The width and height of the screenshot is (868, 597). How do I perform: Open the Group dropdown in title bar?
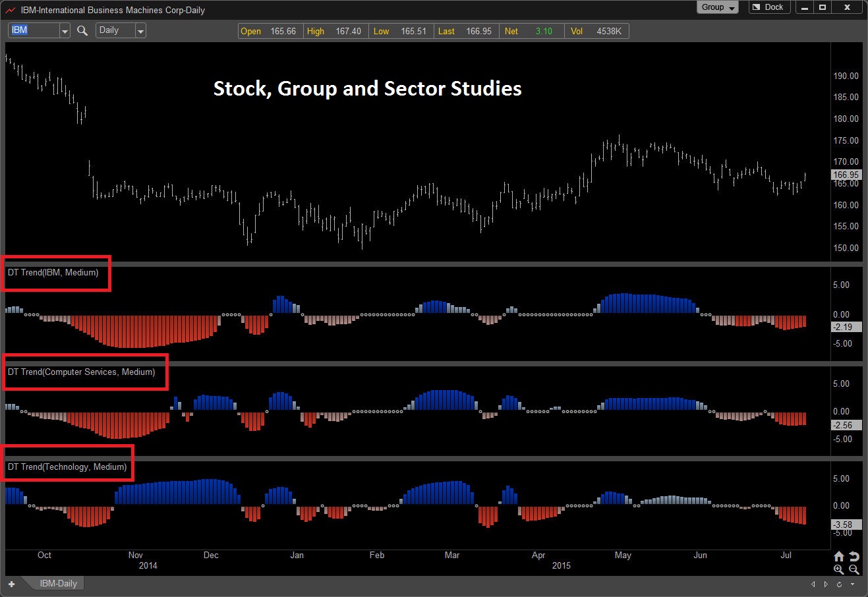[x=717, y=7]
